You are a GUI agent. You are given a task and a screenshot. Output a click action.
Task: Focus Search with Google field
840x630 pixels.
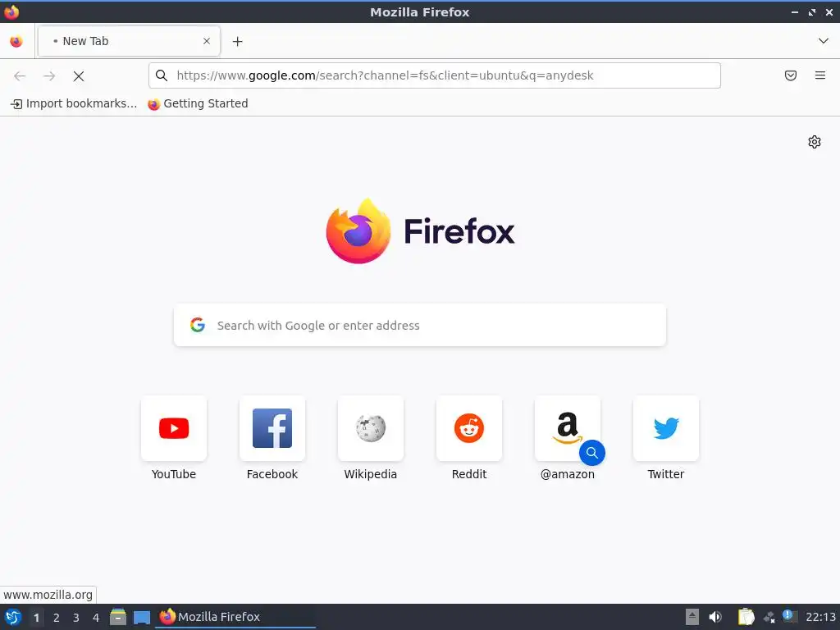420,325
